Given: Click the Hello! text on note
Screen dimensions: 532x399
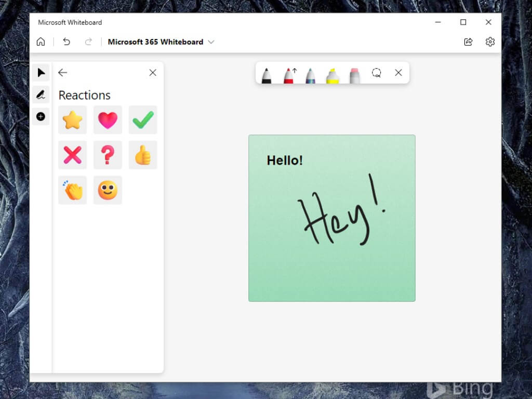Looking at the screenshot, I should [285, 161].
